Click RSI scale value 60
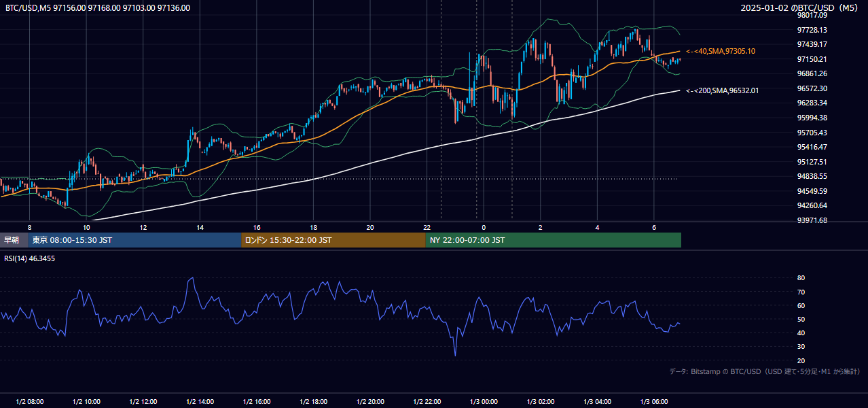 click(x=801, y=305)
